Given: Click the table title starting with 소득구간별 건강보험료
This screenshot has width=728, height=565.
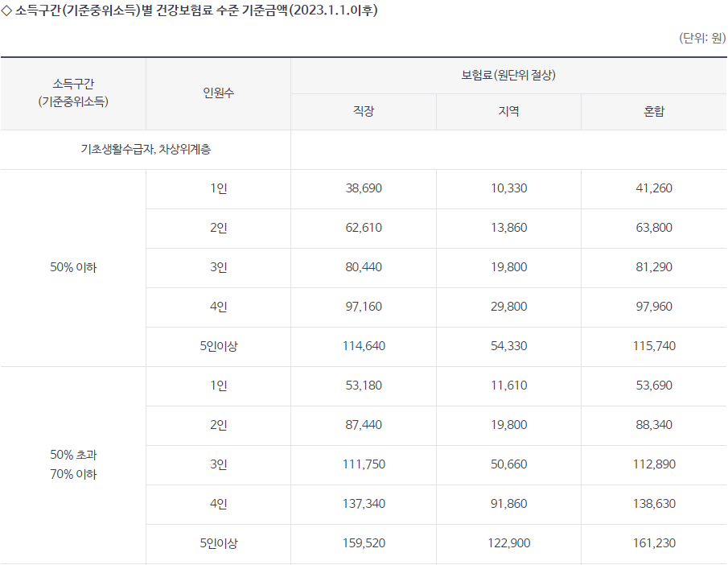Looking at the screenshot, I should pyautogui.click(x=195, y=10).
